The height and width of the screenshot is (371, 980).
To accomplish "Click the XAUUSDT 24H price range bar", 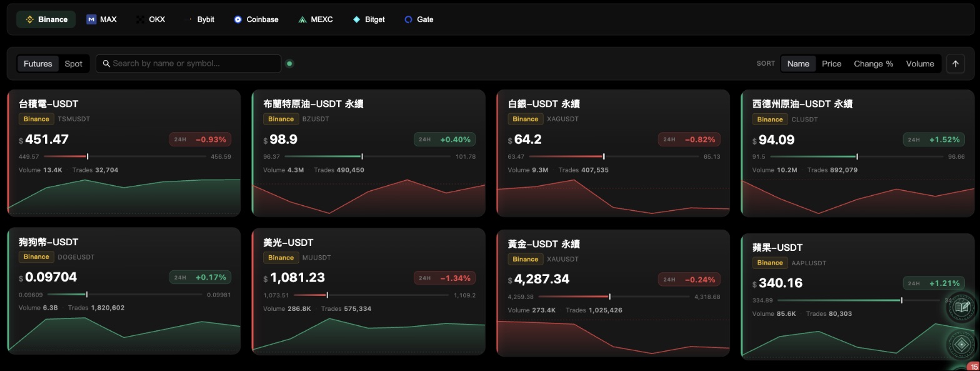I will point(614,297).
